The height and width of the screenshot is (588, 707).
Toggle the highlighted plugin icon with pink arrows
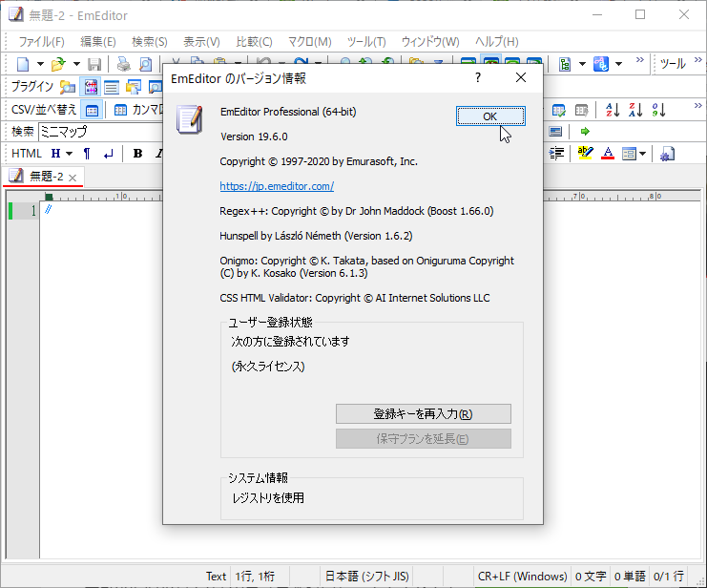tap(91, 87)
